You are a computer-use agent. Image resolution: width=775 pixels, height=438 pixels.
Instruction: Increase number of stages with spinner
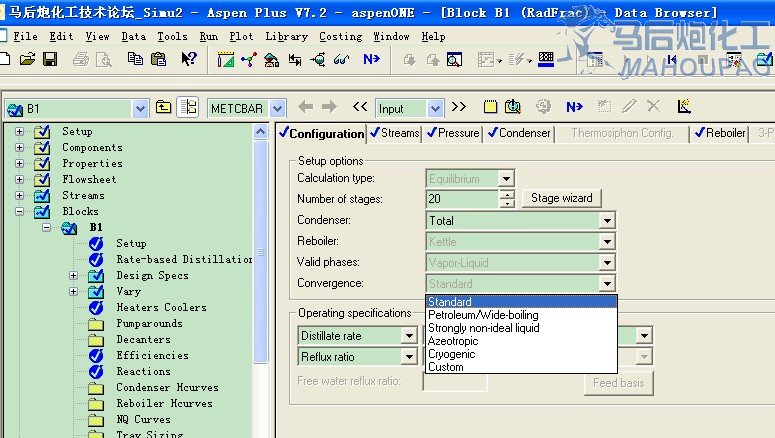[x=507, y=194]
